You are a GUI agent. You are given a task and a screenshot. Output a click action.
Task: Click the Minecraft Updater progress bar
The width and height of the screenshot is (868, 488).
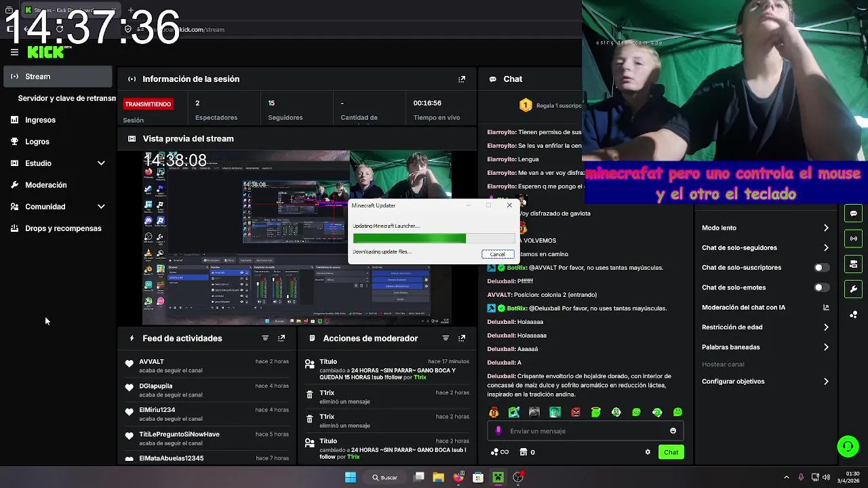pyautogui.click(x=433, y=239)
